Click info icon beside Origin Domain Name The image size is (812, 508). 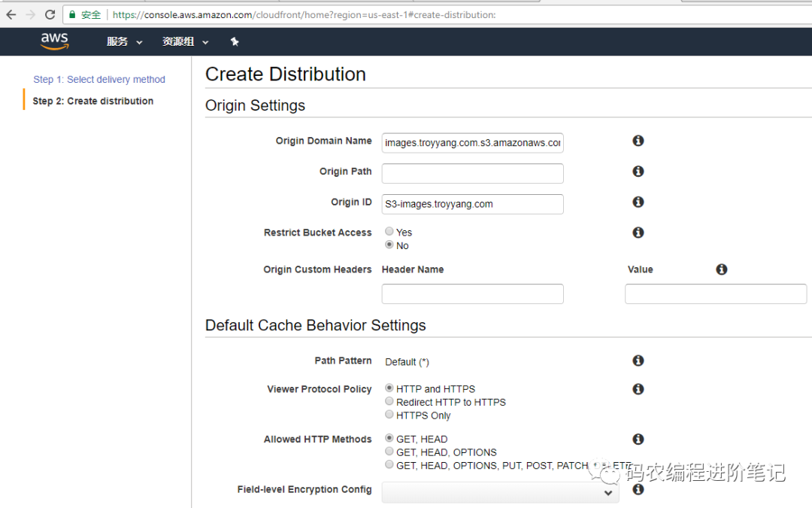click(x=638, y=141)
